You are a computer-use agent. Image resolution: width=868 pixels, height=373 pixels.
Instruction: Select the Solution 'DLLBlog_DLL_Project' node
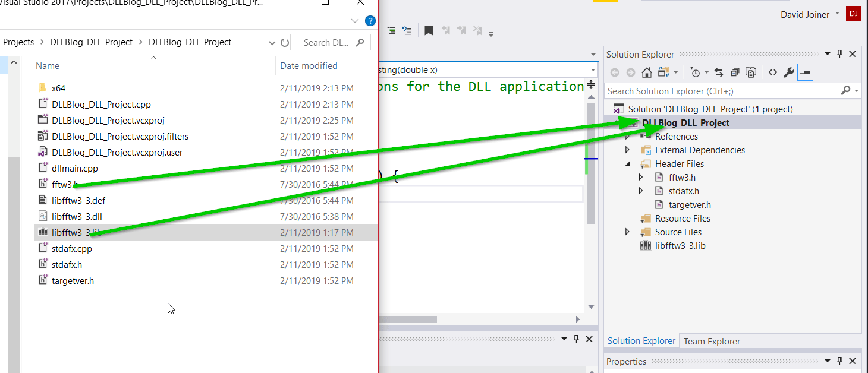pos(710,109)
